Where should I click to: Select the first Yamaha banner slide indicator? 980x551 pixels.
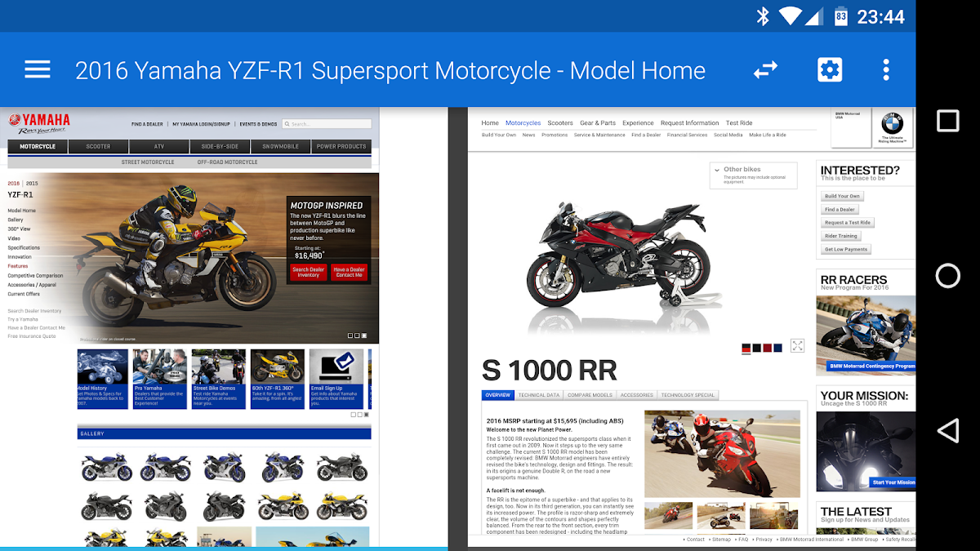coord(350,335)
